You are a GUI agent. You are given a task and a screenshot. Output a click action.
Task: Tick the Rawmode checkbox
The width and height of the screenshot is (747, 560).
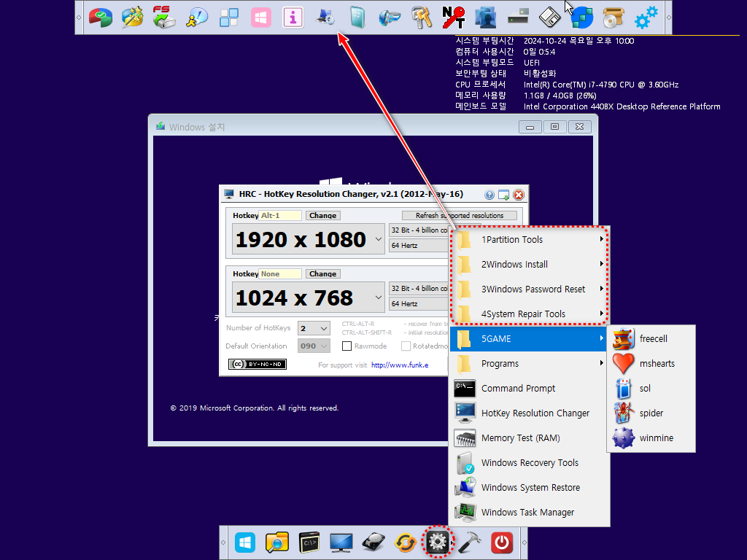click(347, 346)
